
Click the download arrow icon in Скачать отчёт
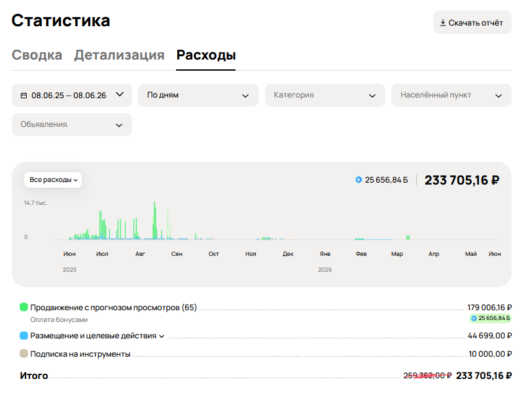443,23
